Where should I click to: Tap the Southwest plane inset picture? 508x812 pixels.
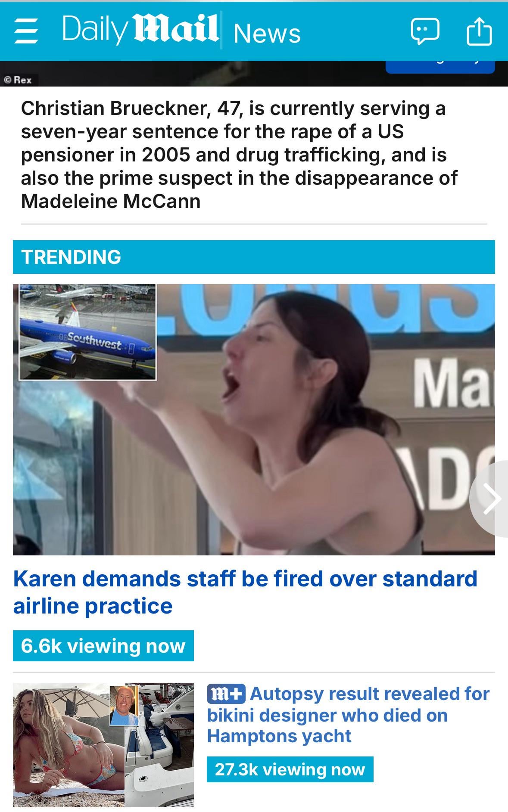coord(87,332)
